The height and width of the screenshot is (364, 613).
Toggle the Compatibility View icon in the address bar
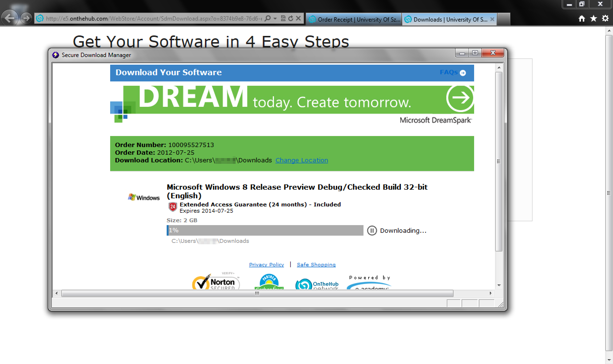click(283, 19)
